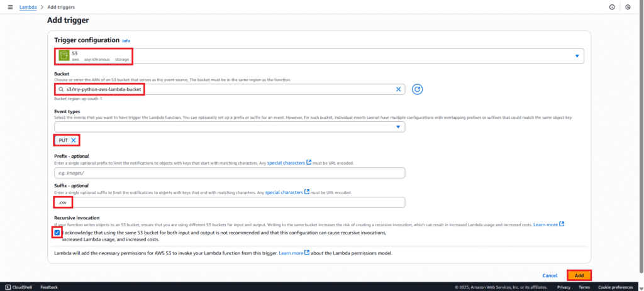Viewport: 644px width, 291px height.
Task: Expand the Event types dropdown
Action: 230,127
